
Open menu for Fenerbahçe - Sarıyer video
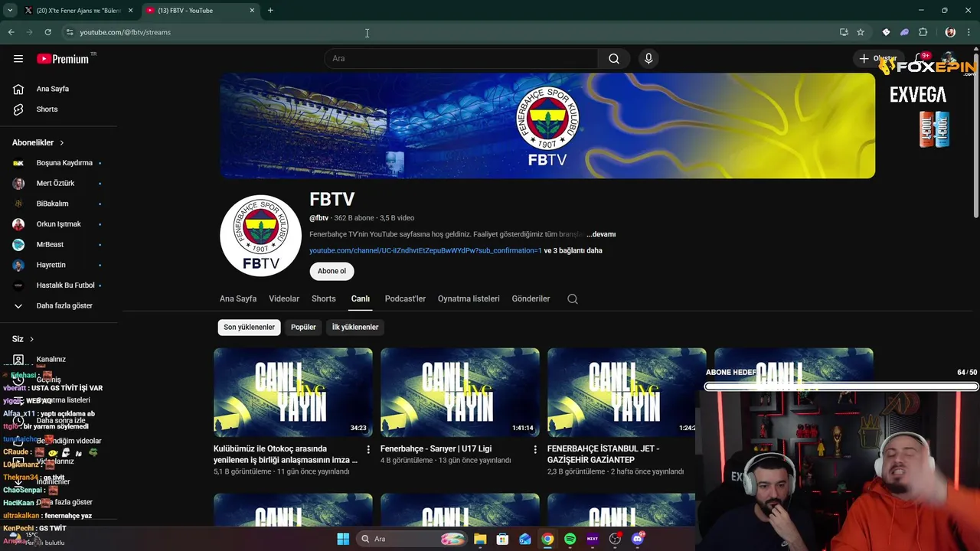535,450
